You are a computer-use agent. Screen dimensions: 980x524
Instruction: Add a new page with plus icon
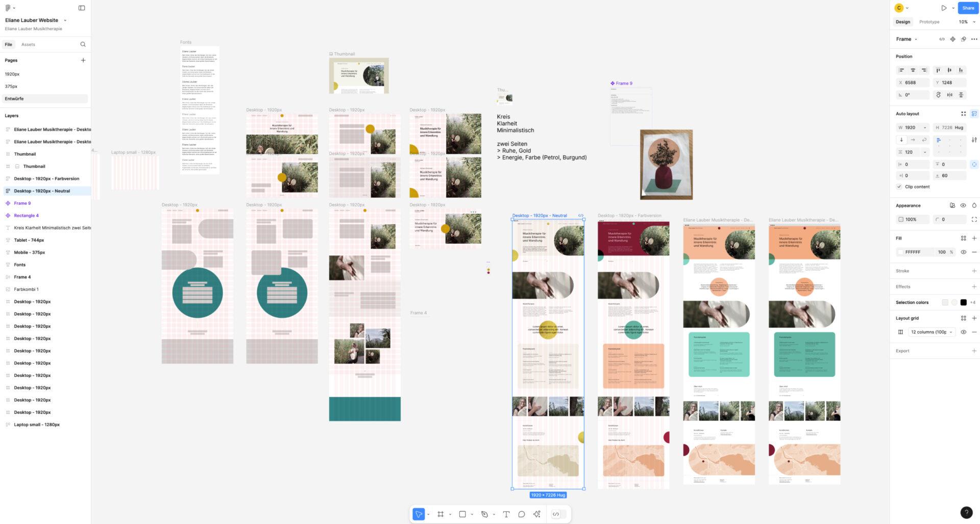tap(83, 60)
